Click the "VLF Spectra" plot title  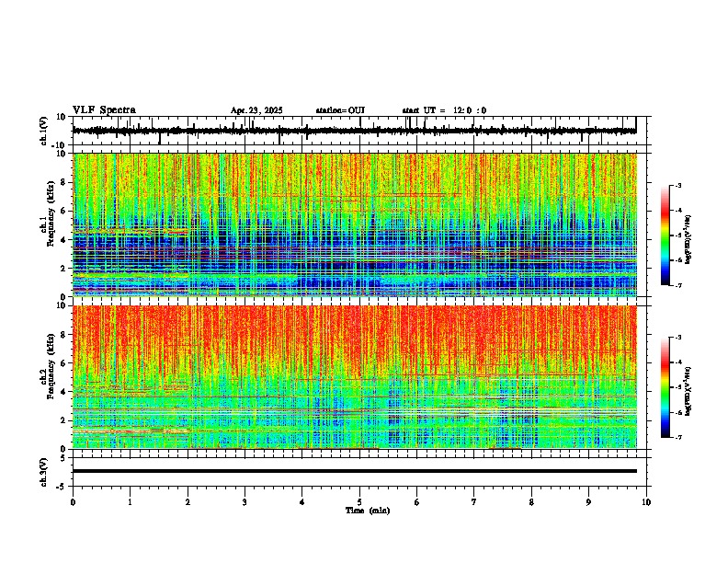(104, 110)
